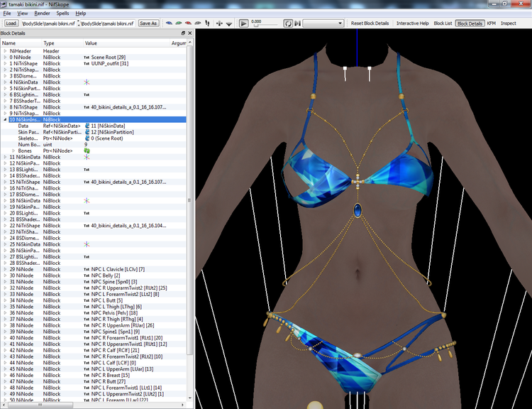This screenshot has height=409, width=532.
Task: Sort by the Type column header
Action: click(62, 43)
